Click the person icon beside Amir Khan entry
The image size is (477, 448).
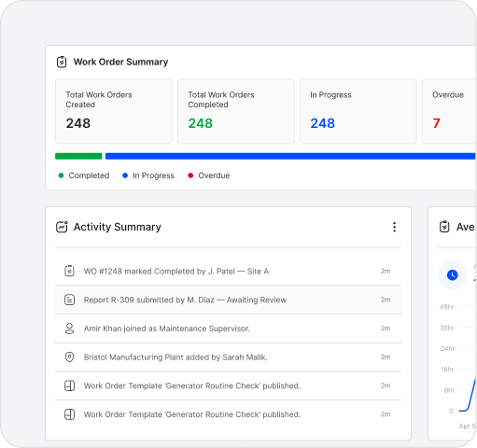tap(69, 329)
